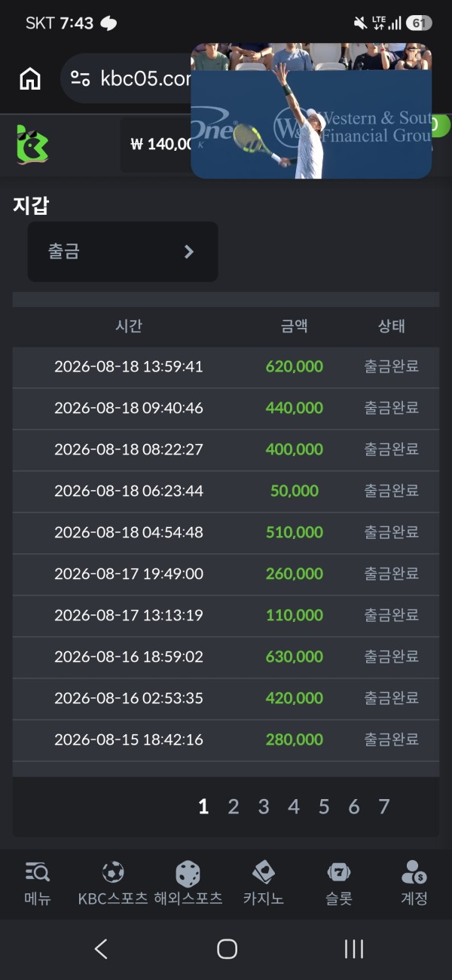Open the site settings icon in the address bar
The image size is (452, 980).
point(81,78)
